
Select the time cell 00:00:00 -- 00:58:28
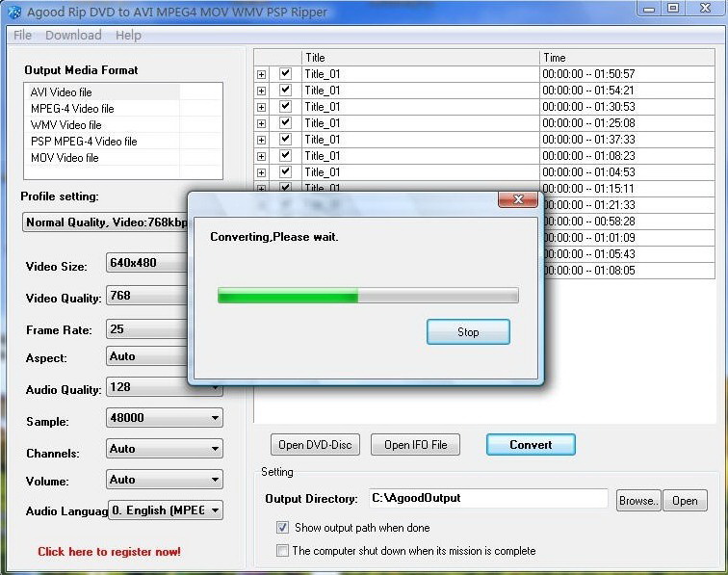pos(629,222)
